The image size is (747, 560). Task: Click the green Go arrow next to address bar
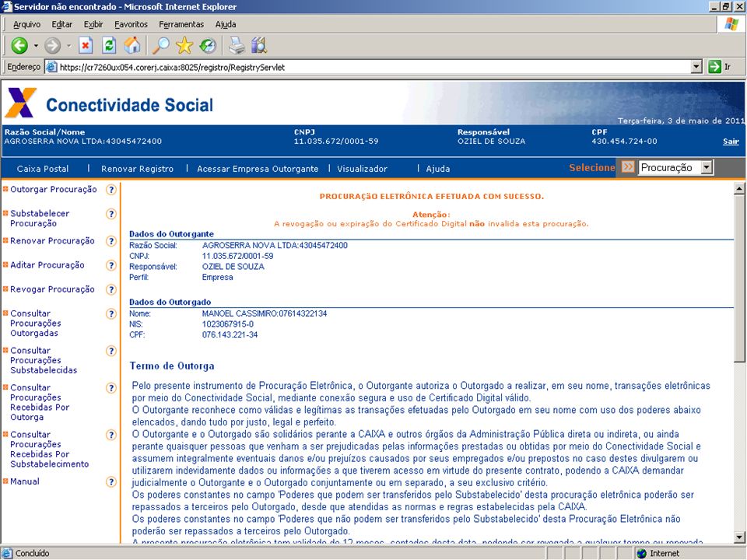(714, 67)
